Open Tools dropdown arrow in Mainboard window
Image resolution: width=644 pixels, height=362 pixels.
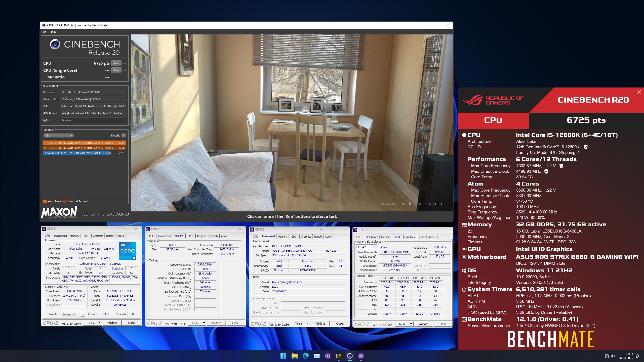308,324
